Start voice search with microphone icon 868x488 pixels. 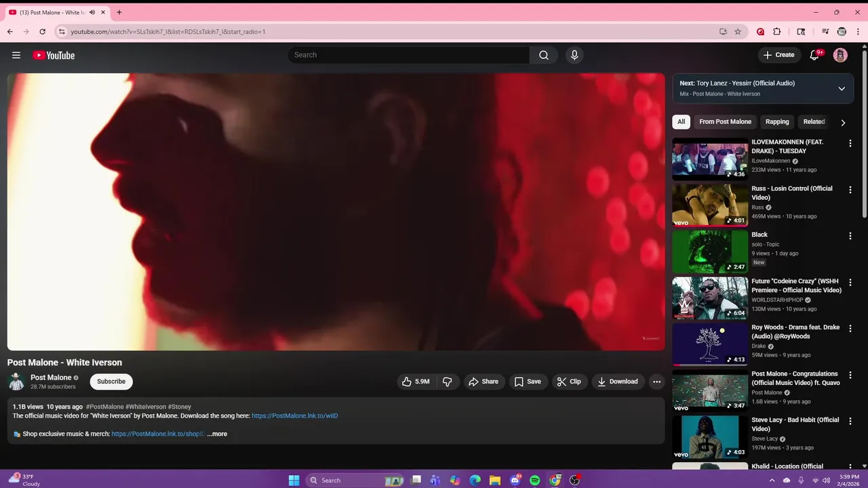[x=574, y=55]
